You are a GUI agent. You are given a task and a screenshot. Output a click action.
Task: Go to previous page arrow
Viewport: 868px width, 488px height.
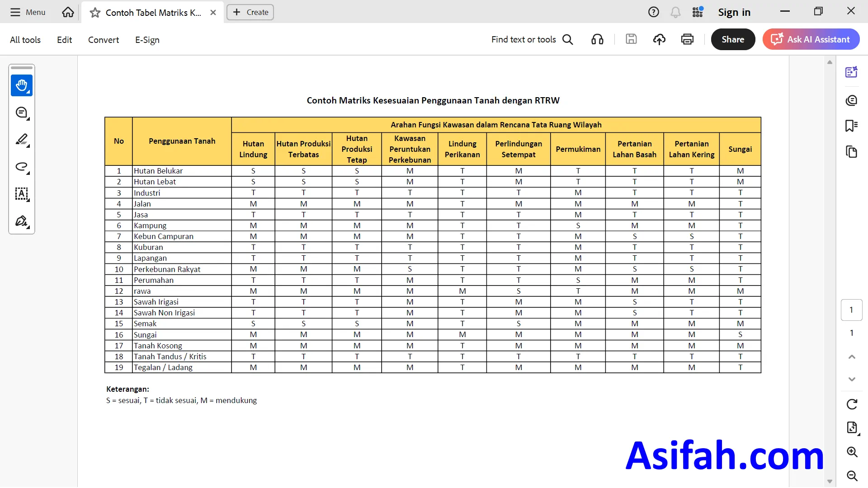click(852, 357)
